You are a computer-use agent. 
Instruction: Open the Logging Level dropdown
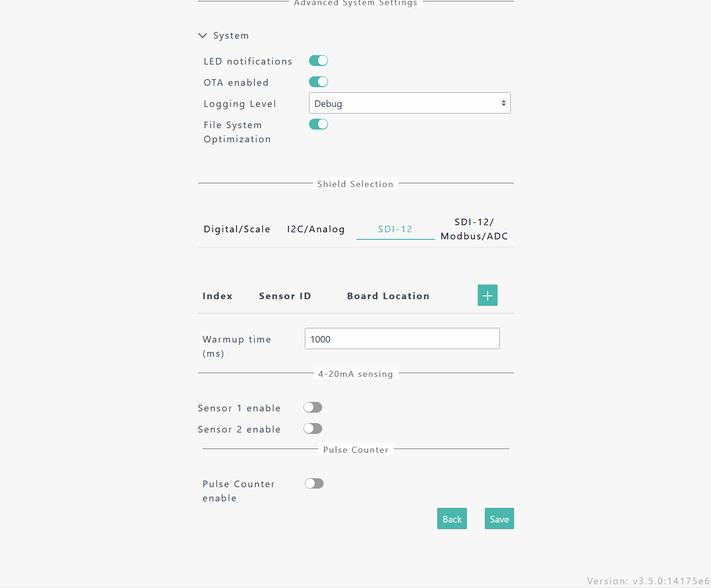[x=409, y=103]
